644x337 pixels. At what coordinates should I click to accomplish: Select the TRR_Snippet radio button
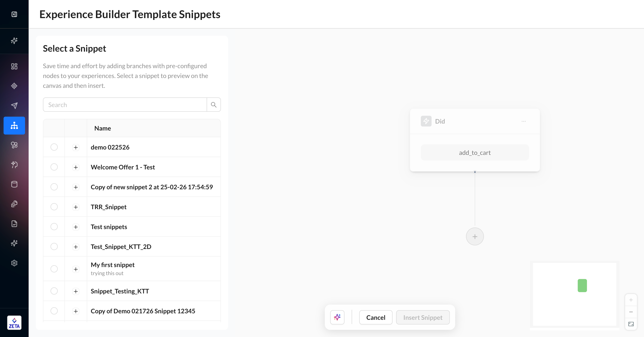[54, 207]
